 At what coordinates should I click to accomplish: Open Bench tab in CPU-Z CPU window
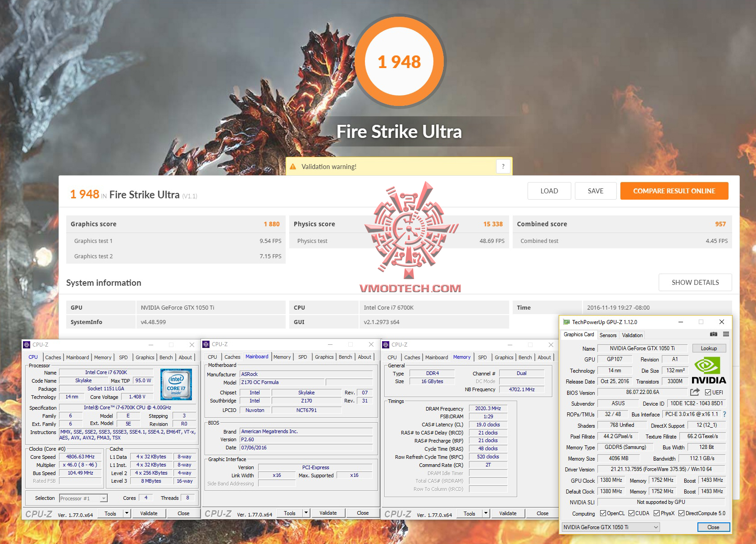pyautogui.click(x=166, y=357)
